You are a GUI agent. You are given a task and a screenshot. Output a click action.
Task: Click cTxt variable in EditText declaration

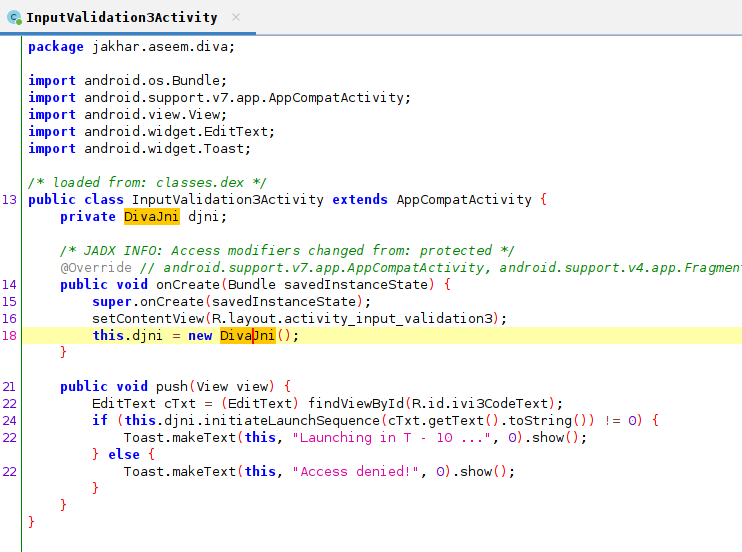coord(180,404)
